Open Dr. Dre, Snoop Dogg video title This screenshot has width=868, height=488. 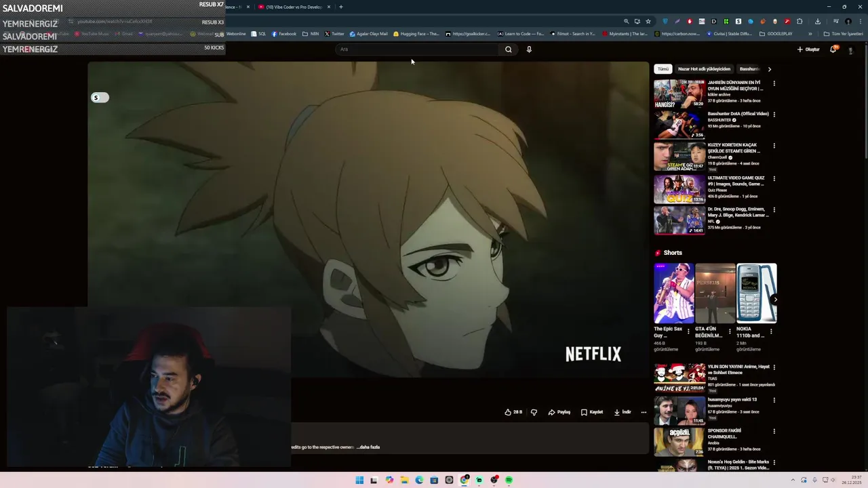coord(738,212)
